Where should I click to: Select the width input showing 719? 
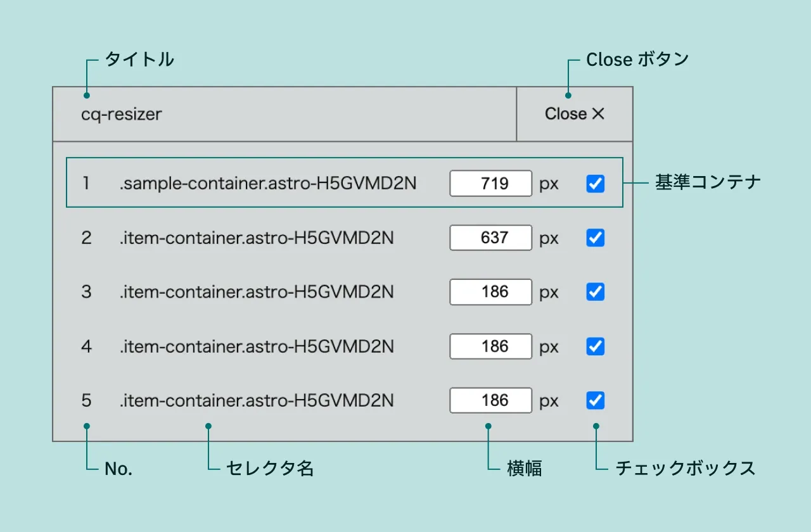490,183
